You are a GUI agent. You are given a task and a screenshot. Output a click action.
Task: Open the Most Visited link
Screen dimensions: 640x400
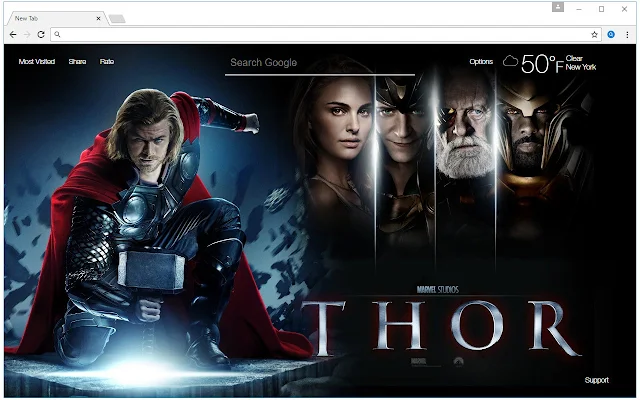pos(37,62)
